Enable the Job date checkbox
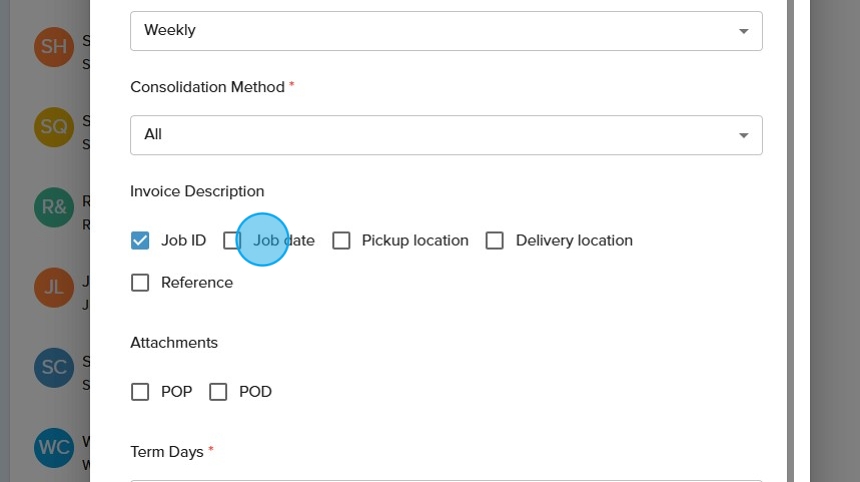 232,240
